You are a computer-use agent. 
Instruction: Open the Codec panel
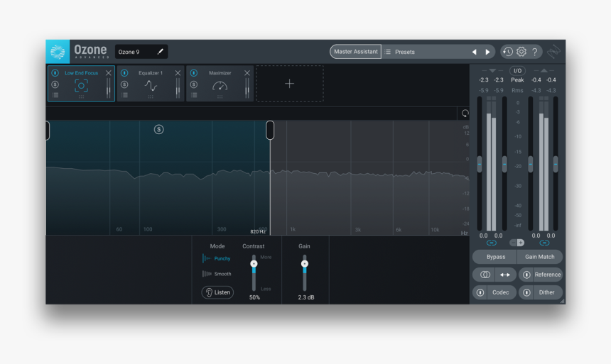(500, 293)
